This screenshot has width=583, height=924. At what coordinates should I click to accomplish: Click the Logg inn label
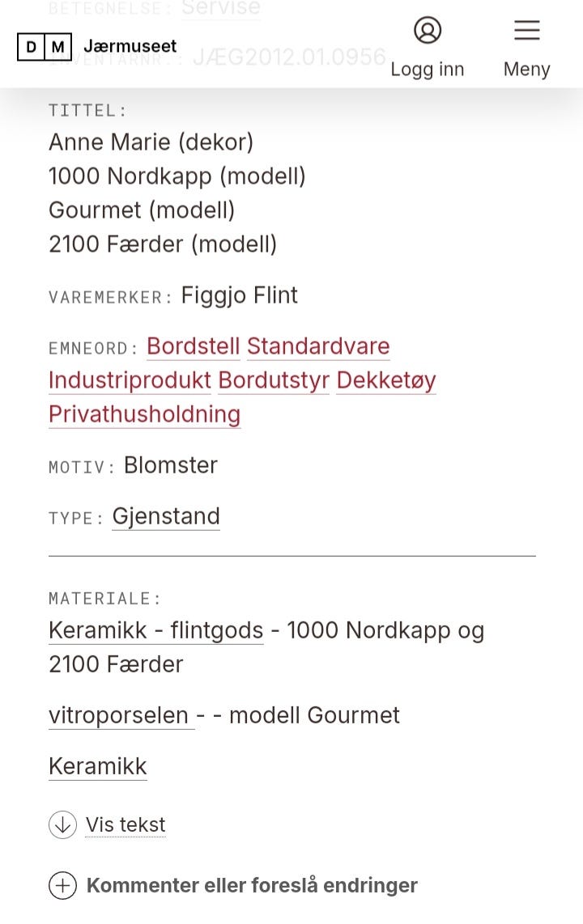coord(428,70)
